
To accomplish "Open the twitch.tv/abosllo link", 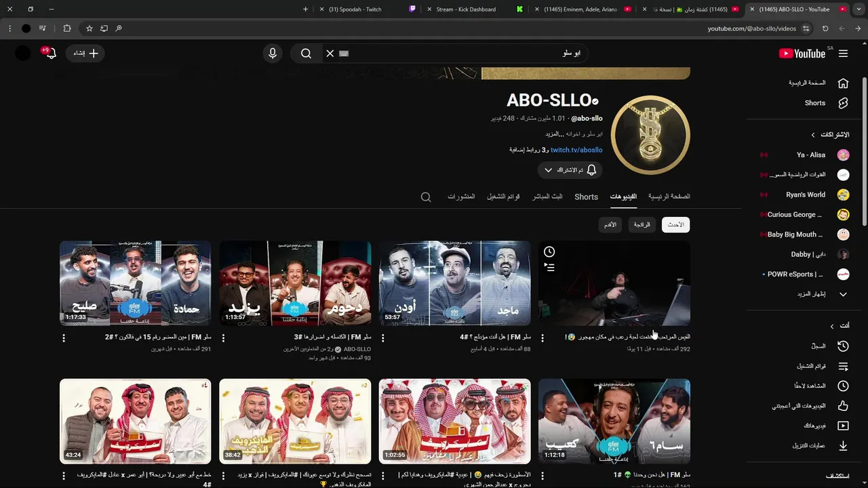I will (x=576, y=150).
